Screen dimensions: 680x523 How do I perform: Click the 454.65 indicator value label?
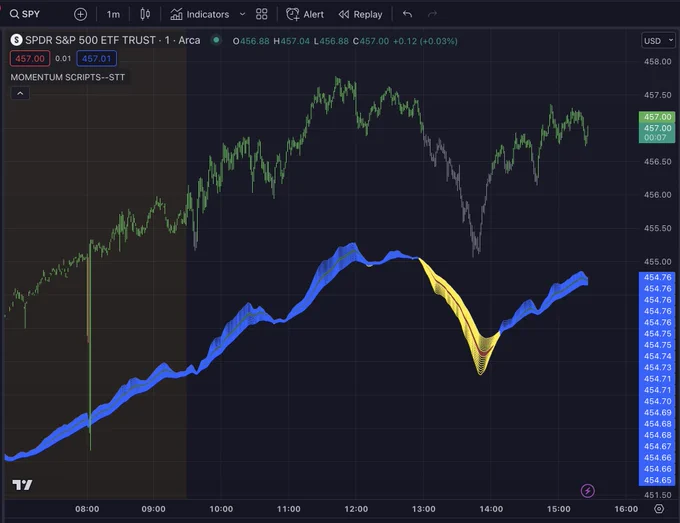(x=657, y=480)
